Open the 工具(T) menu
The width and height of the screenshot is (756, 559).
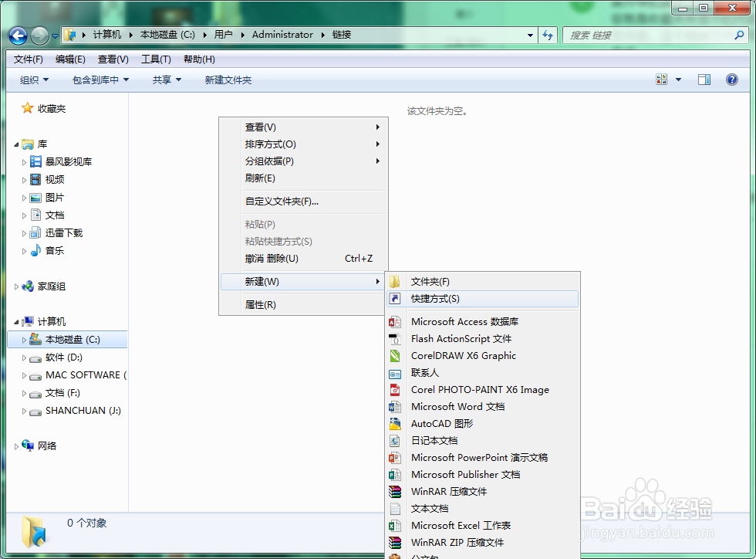click(156, 59)
